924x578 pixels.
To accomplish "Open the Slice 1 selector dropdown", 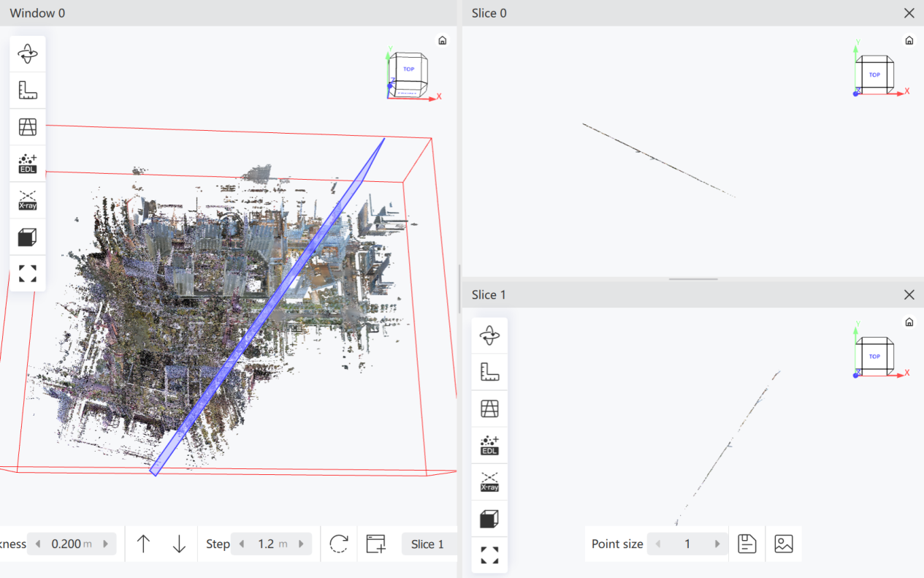I will (429, 544).
